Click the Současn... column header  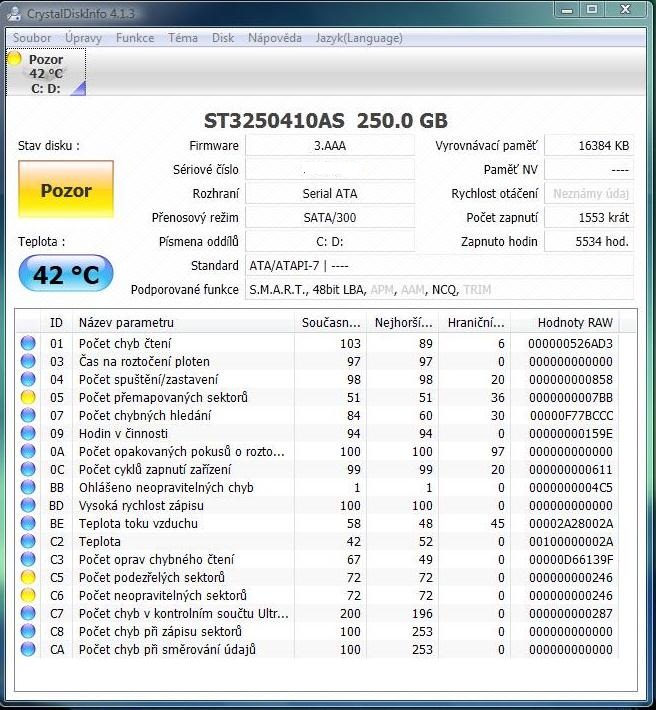[330, 323]
